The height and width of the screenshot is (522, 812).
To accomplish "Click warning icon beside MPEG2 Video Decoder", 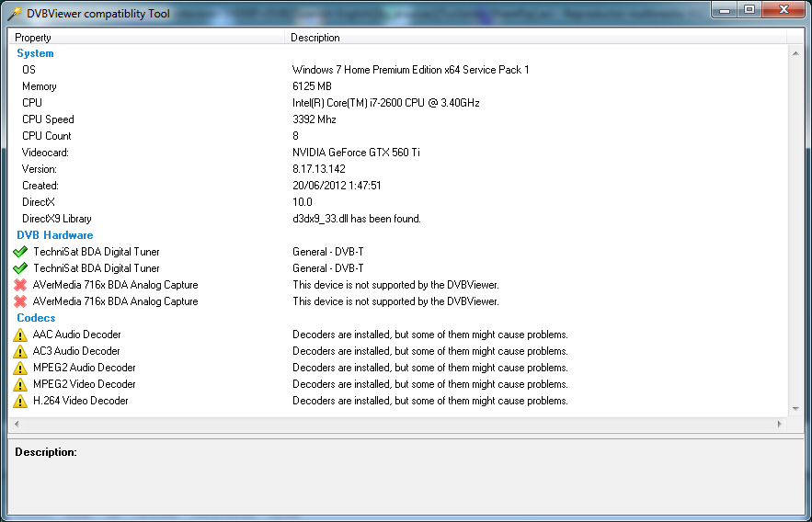I will pos(20,384).
